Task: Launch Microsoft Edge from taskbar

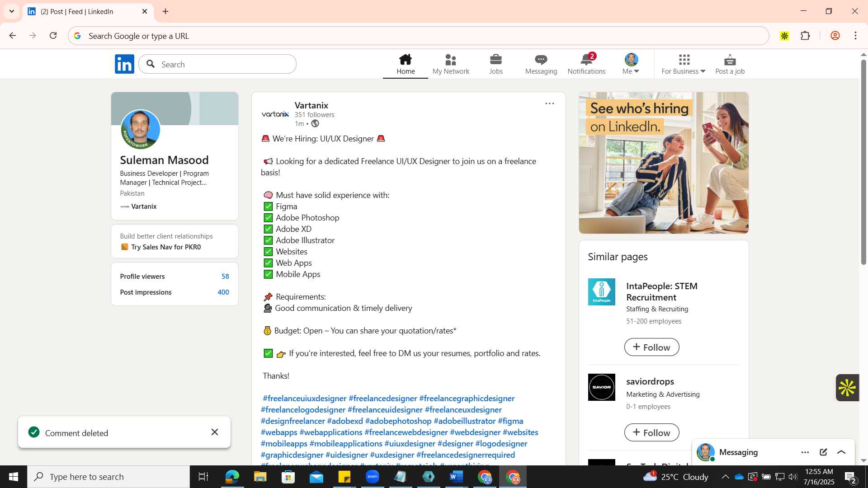Action: coord(232,477)
